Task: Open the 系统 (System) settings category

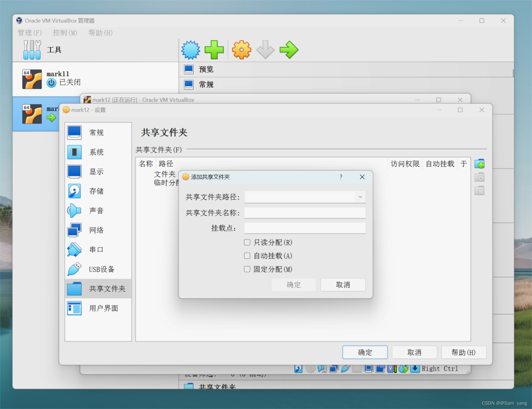Action: 98,152
